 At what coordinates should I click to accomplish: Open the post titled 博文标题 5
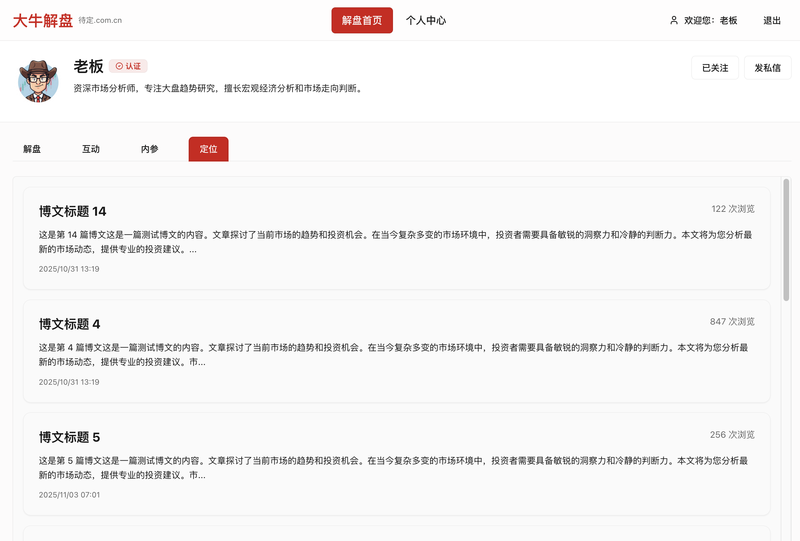[69, 437]
